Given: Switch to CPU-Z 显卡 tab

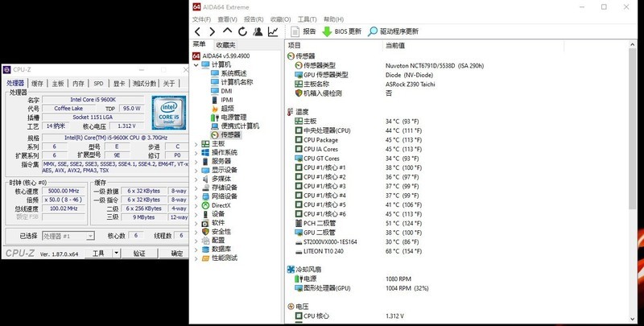Looking at the screenshot, I should click(119, 84).
